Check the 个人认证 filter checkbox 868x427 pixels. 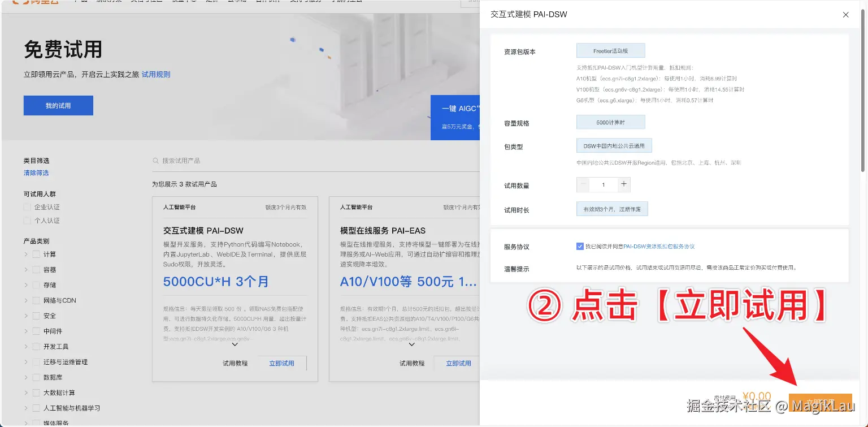27,221
